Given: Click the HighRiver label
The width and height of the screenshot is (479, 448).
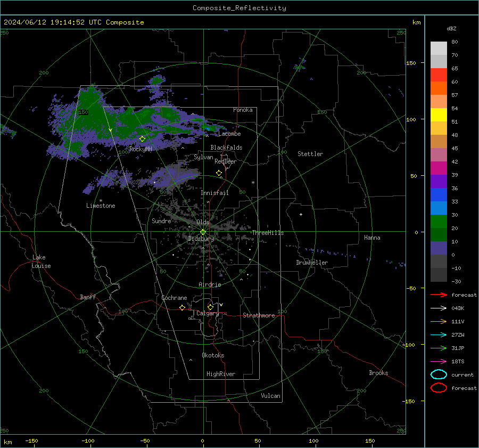Looking at the screenshot, I should pos(221,374).
